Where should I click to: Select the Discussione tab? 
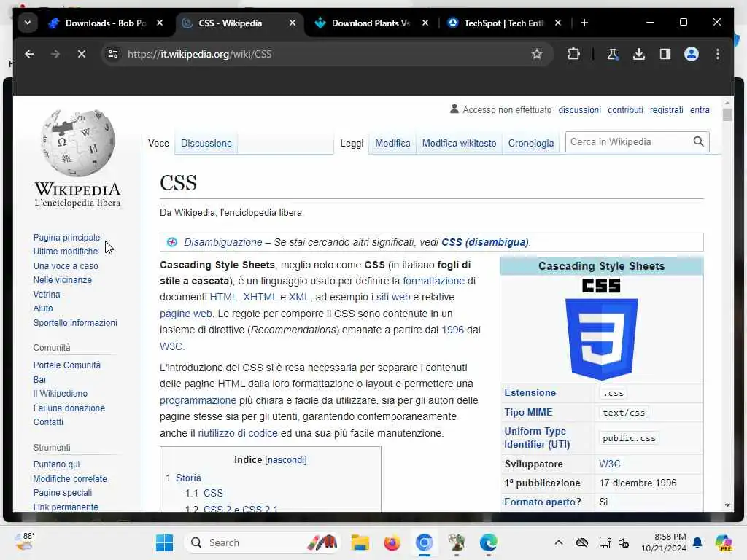coord(206,144)
